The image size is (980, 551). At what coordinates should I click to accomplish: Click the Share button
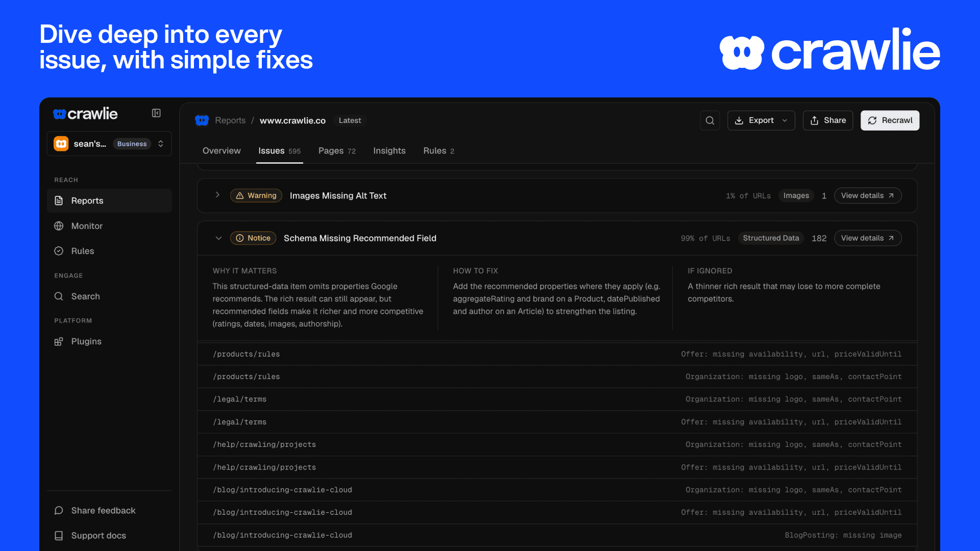click(827, 120)
